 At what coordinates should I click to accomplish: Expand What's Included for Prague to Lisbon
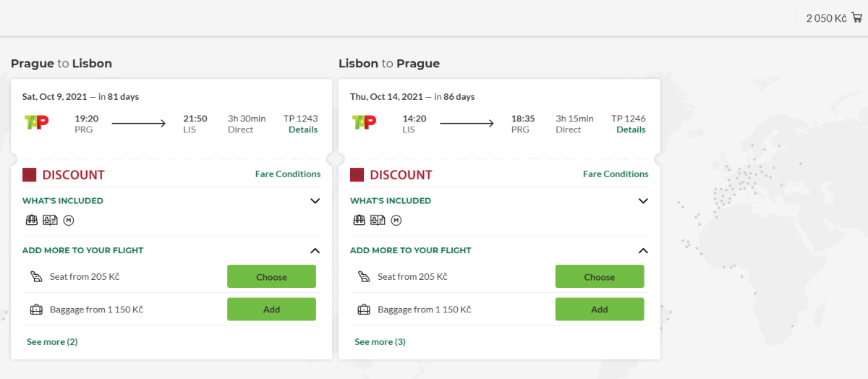(x=315, y=201)
